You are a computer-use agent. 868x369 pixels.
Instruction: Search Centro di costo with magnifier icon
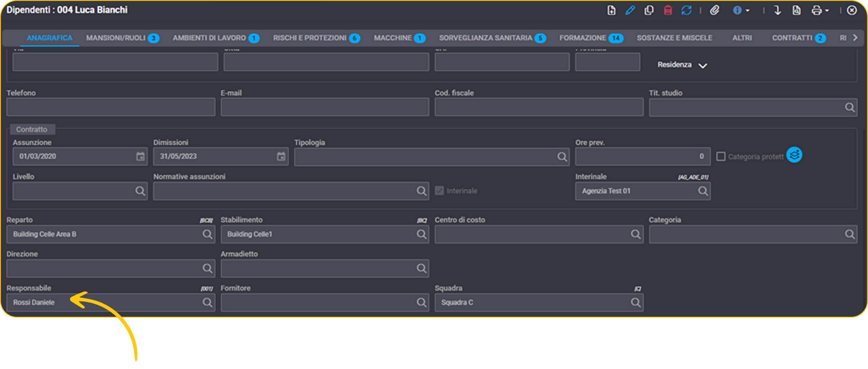[x=636, y=234]
